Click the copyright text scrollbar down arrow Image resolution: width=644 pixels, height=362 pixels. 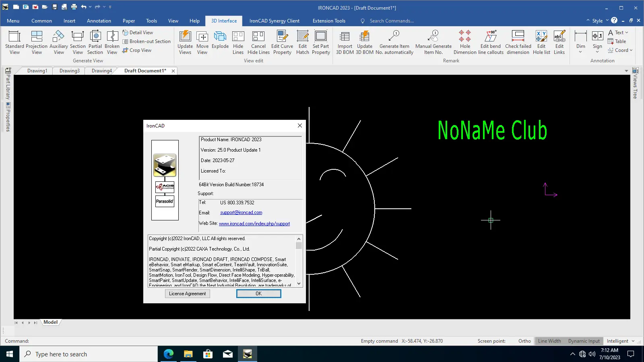[299, 283]
